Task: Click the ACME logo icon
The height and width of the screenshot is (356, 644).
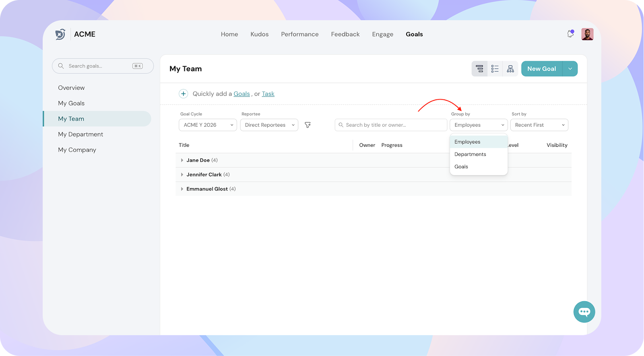Action: point(60,34)
